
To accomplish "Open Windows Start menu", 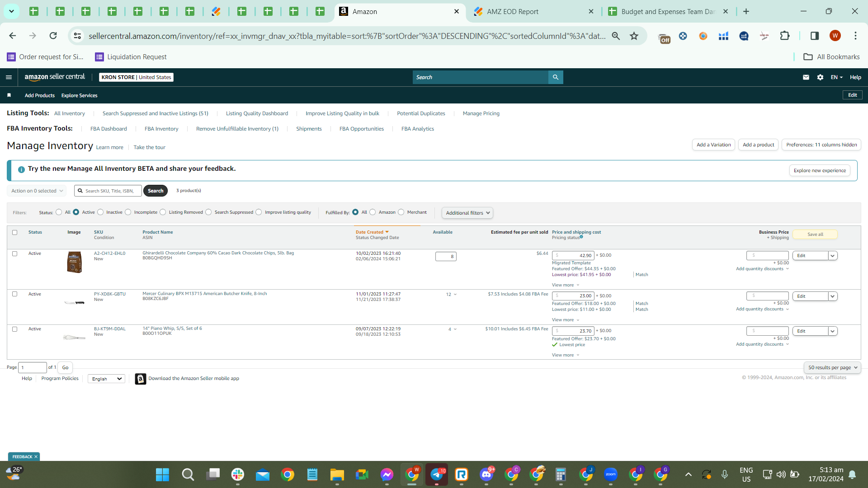I will tap(162, 474).
